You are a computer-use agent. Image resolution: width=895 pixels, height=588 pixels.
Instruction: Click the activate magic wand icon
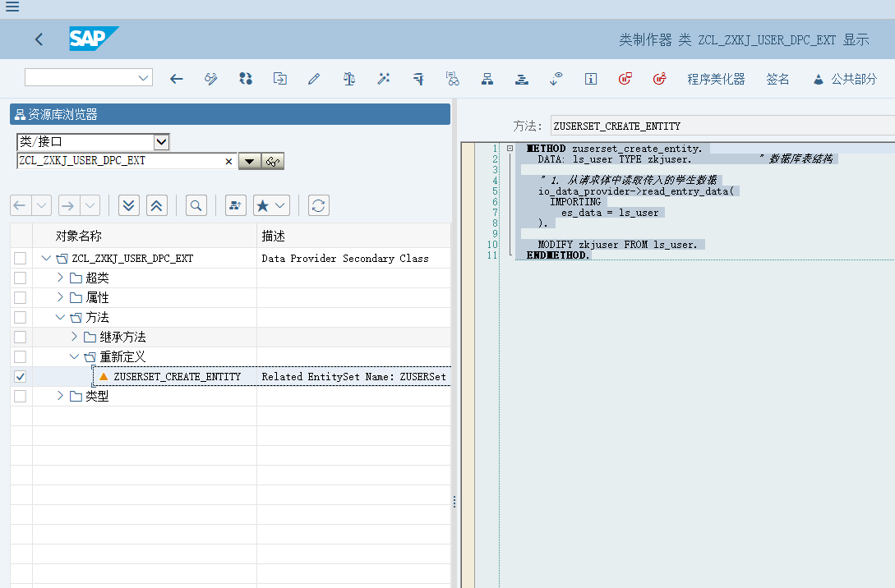point(384,79)
